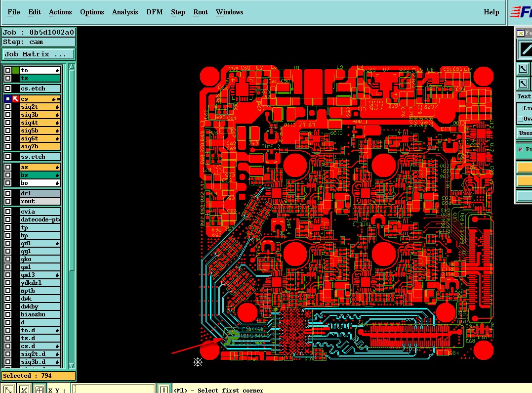Toggle display checkbox for layer ts
Screen dimensions: 532x393
tap(8, 78)
